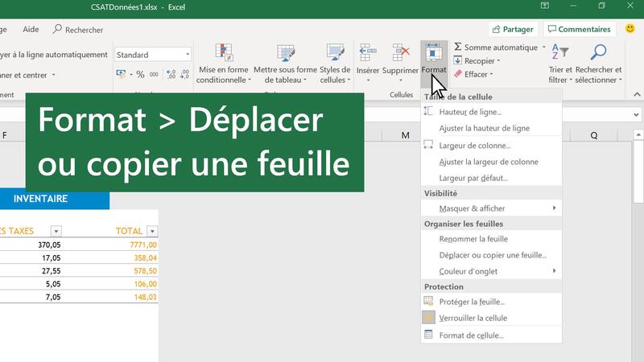644x362 pixels.
Task: Click the Somme automatique sigma icon
Action: (x=458, y=47)
